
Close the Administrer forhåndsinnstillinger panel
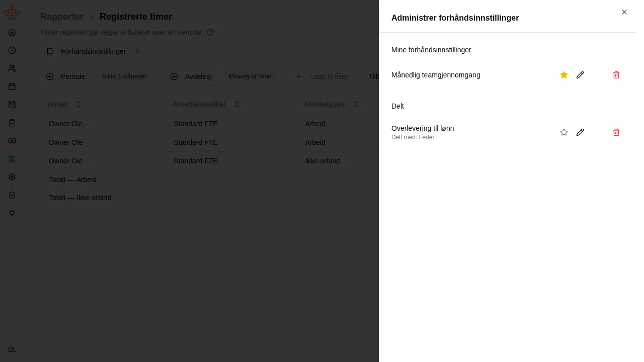(624, 12)
